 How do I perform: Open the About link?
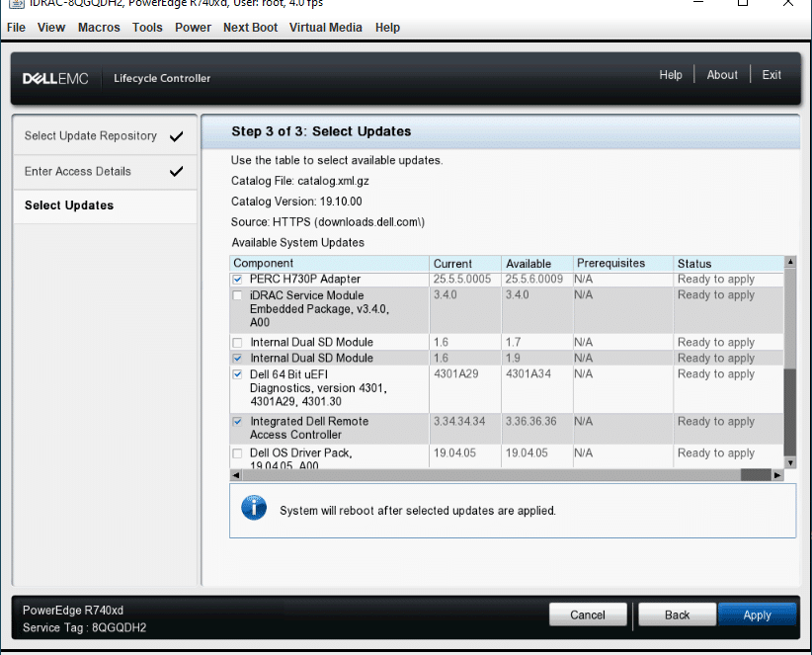point(722,75)
